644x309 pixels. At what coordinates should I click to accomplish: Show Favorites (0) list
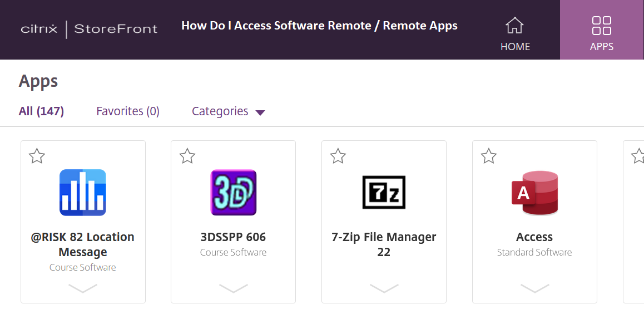click(x=128, y=111)
